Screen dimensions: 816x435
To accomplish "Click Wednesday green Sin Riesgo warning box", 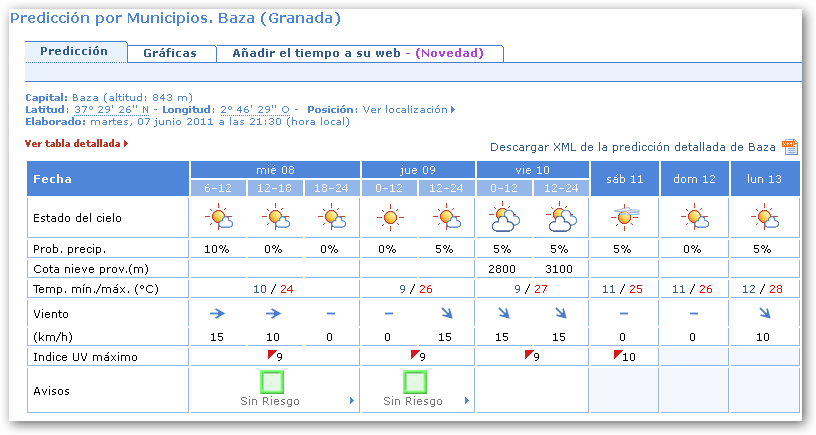I will coord(273,381).
